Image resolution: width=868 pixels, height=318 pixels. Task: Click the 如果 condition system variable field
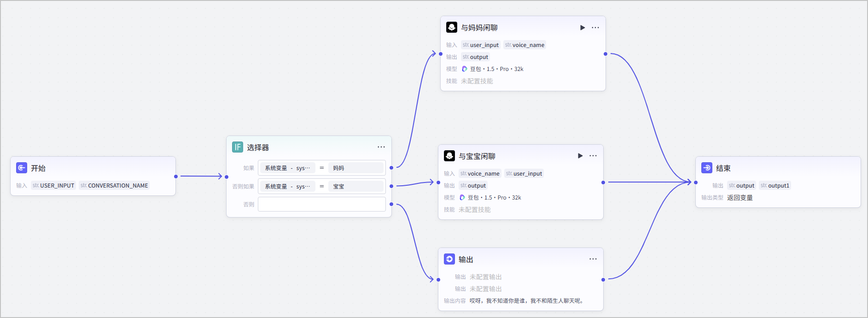(x=288, y=168)
